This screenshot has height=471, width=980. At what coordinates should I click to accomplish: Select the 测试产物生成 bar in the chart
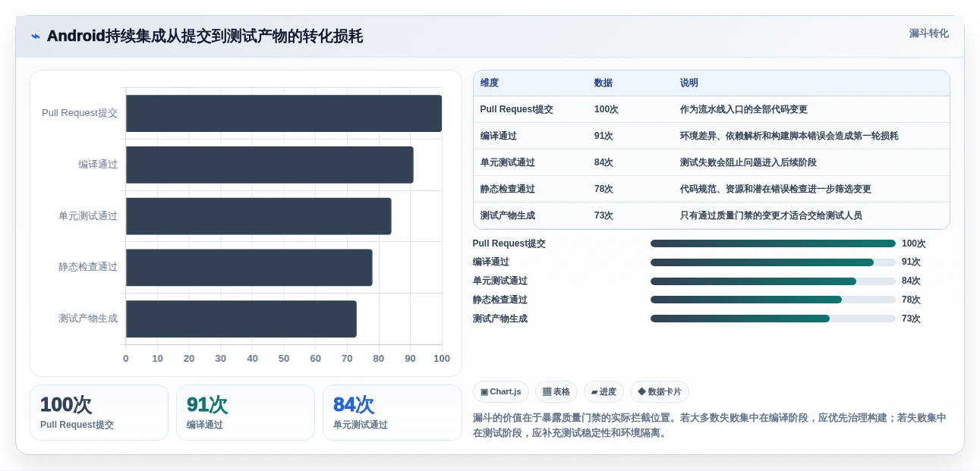pyautogui.click(x=241, y=319)
